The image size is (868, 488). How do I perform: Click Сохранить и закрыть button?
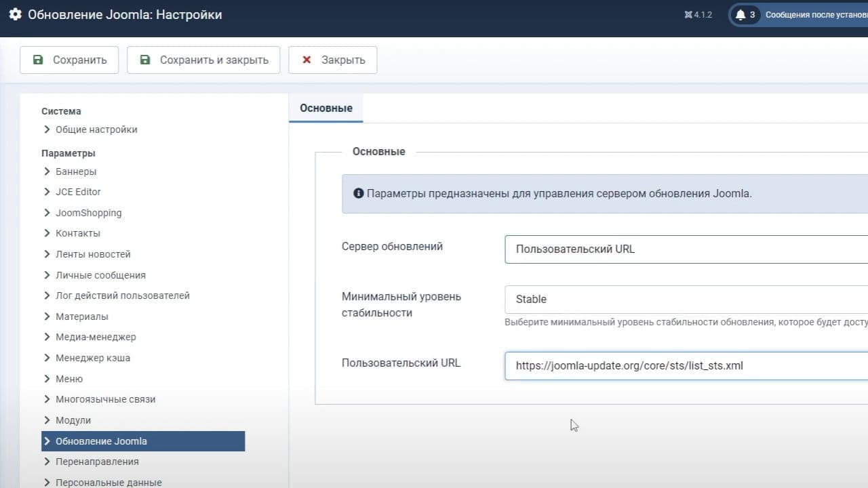point(203,60)
